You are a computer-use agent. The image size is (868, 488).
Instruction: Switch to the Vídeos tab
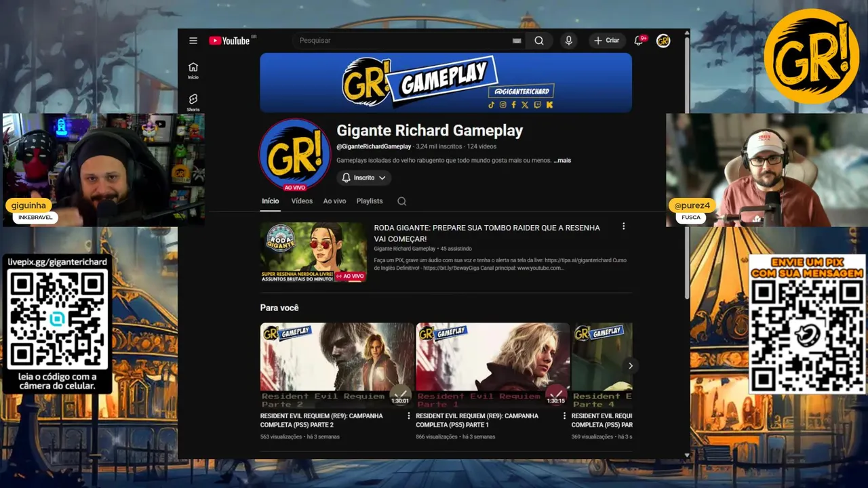click(x=302, y=201)
